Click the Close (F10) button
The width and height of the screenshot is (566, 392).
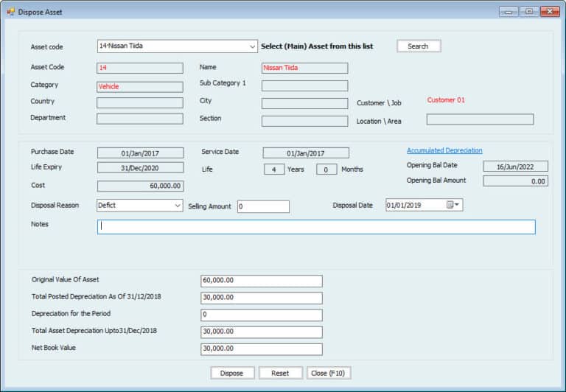coord(329,374)
